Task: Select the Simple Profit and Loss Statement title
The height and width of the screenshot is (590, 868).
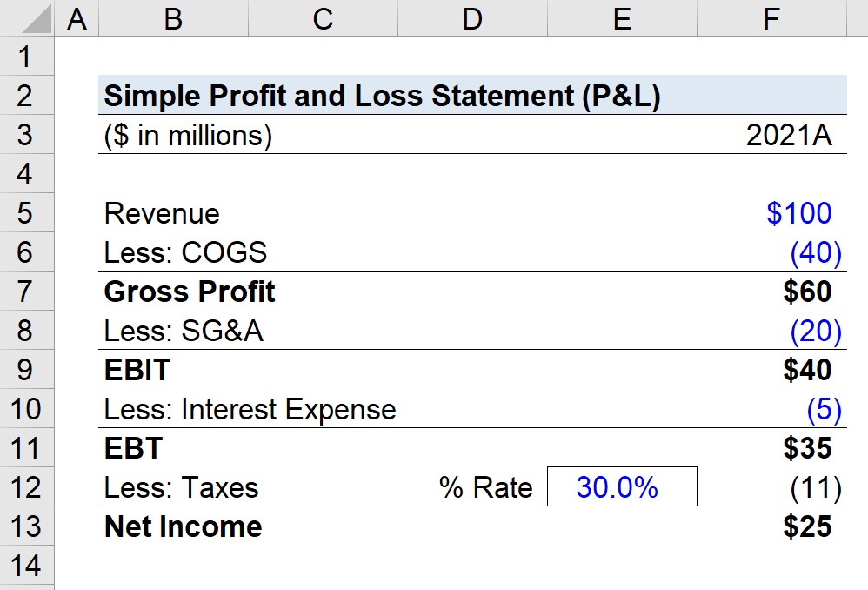Action: point(382,97)
